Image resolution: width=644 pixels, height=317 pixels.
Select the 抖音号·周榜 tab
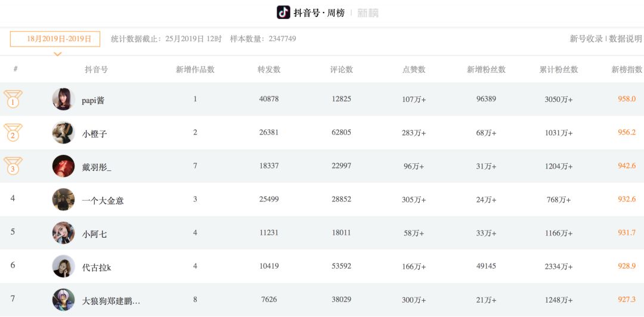coord(319,13)
